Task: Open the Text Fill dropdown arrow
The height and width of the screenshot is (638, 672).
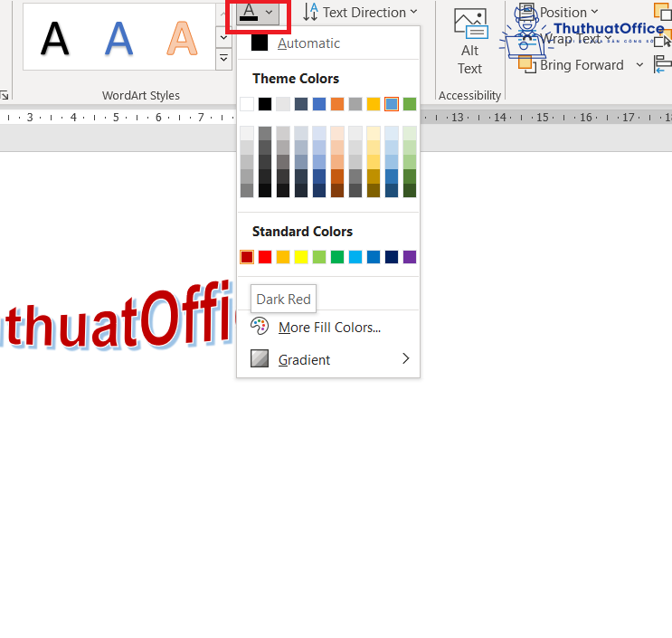Action: click(x=270, y=12)
